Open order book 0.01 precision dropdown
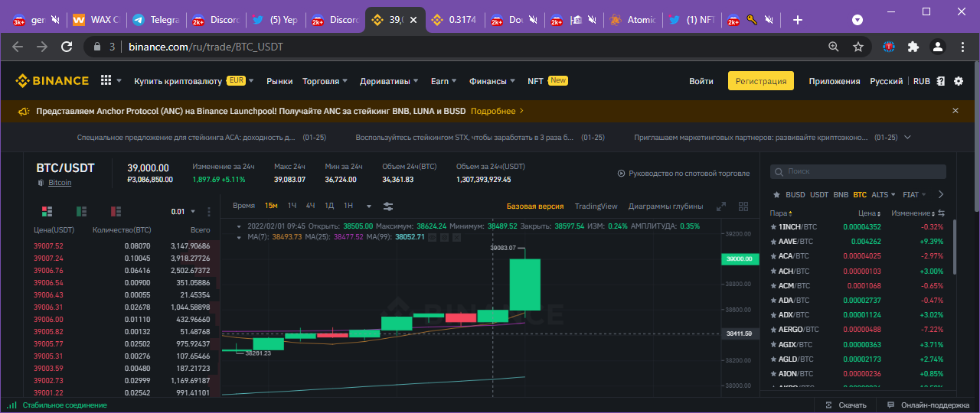The width and height of the screenshot is (980, 413). pyautogui.click(x=183, y=212)
